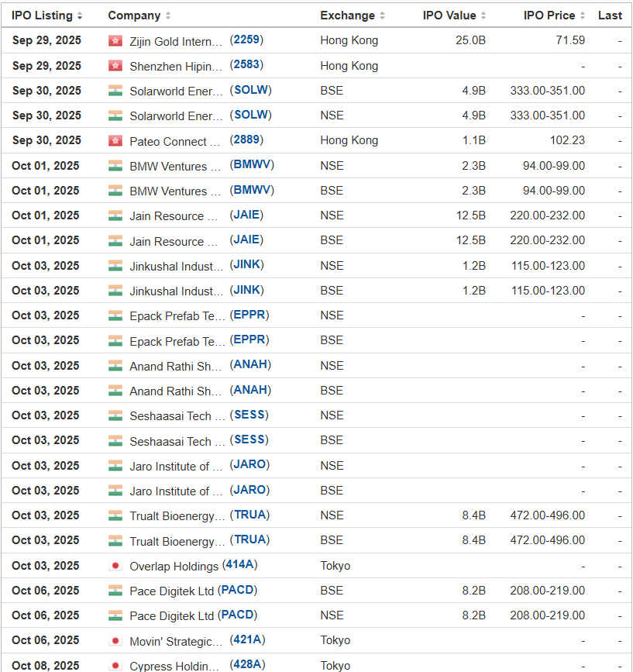Open ANAH ticker link in NSE row
This screenshot has width=633, height=672.
click(250, 365)
